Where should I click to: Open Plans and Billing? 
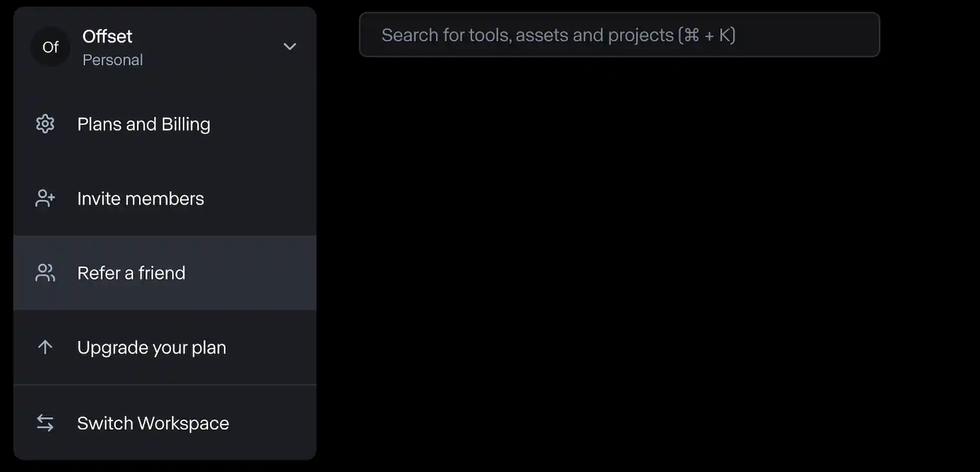click(143, 125)
